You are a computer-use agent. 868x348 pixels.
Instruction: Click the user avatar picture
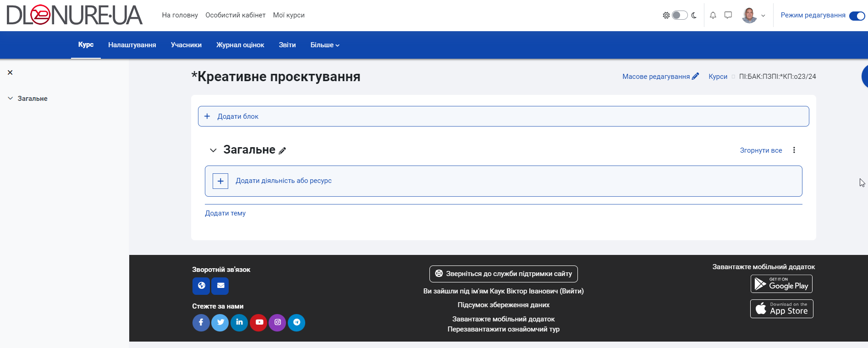point(749,15)
